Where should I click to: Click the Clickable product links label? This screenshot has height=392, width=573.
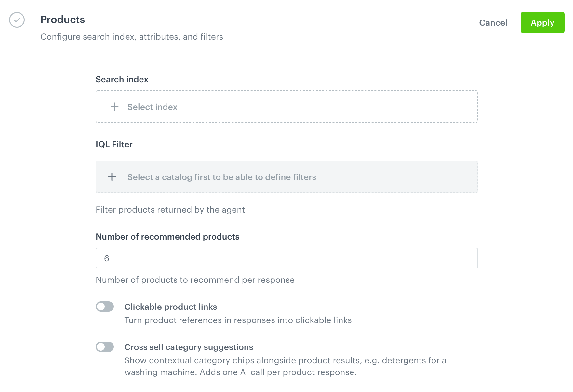tap(171, 307)
